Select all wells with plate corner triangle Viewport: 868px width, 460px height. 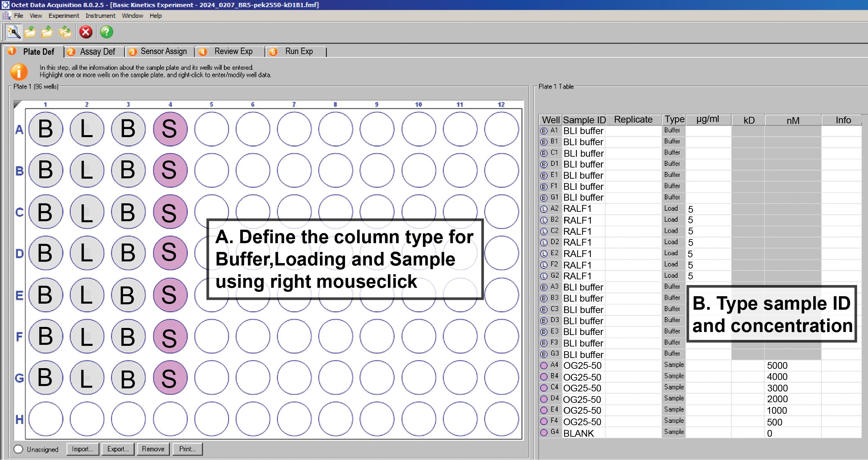pyautogui.click(x=18, y=104)
